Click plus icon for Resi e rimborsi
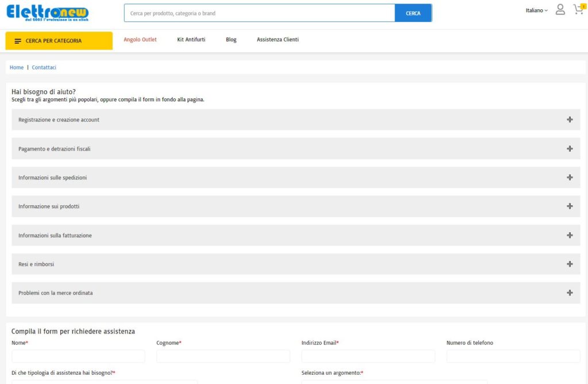The image size is (588, 384). point(569,264)
